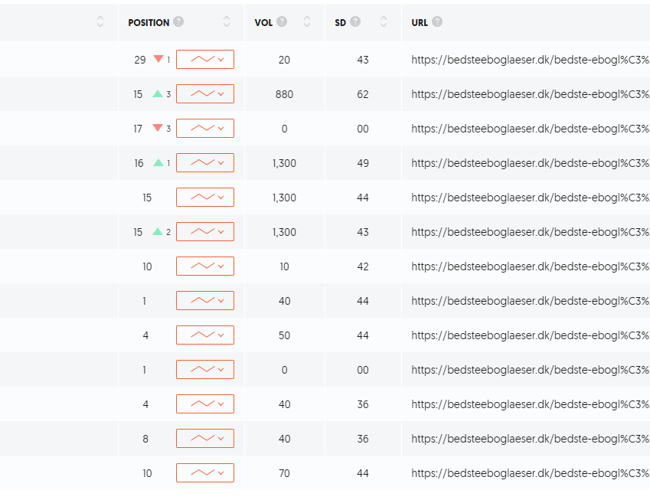Click the green up arrow in 880 volume row

158,95
